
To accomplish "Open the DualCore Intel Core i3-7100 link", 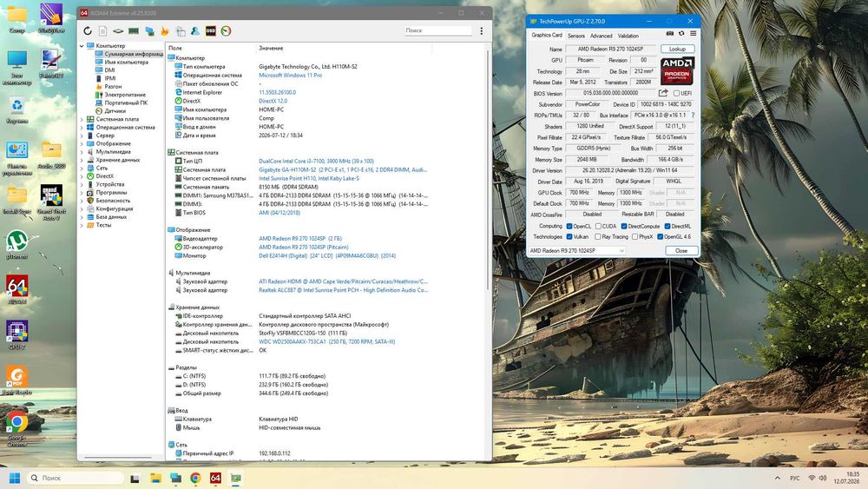I will (x=316, y=162).
